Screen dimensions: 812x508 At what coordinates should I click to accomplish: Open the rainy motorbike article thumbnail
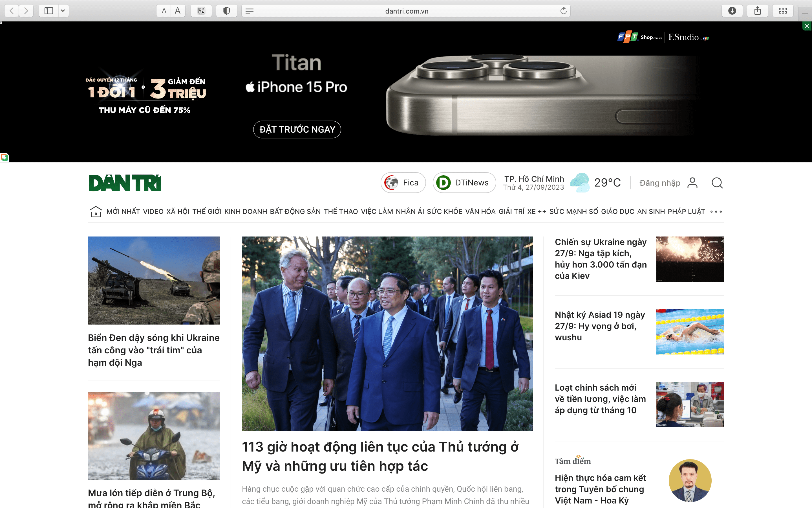[154, 436]
